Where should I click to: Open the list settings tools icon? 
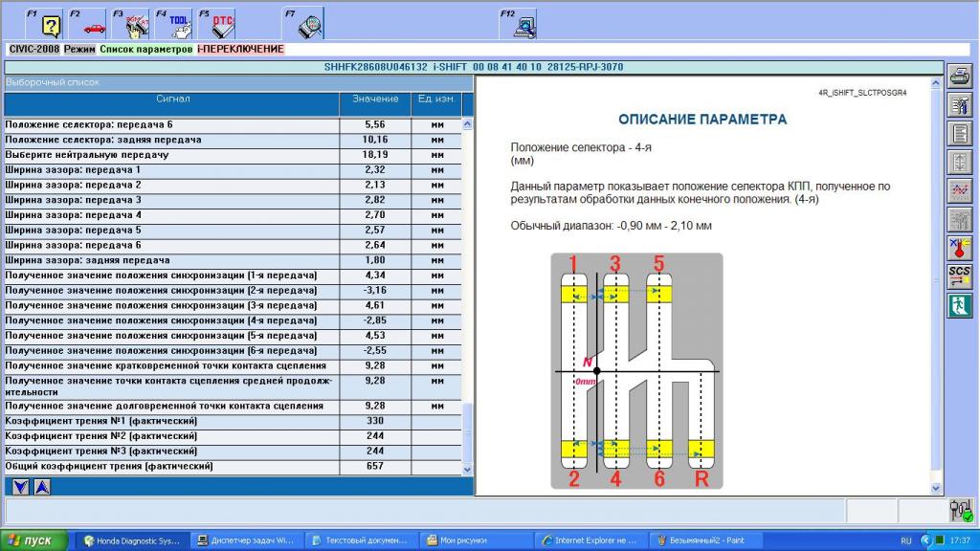tap(959, 105)
